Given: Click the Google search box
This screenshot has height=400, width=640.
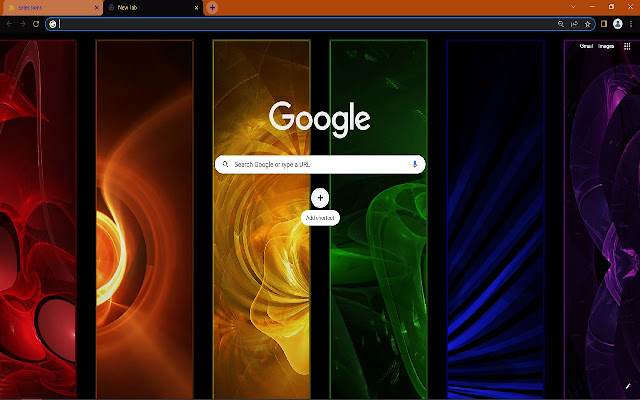Looking at the screenshot, I should 320,164.
